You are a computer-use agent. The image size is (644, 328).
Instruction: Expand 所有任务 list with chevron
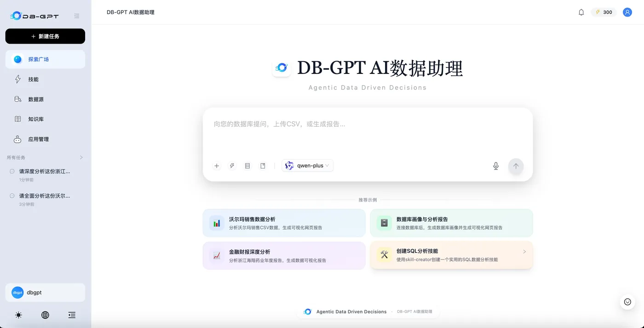[81, 158]
